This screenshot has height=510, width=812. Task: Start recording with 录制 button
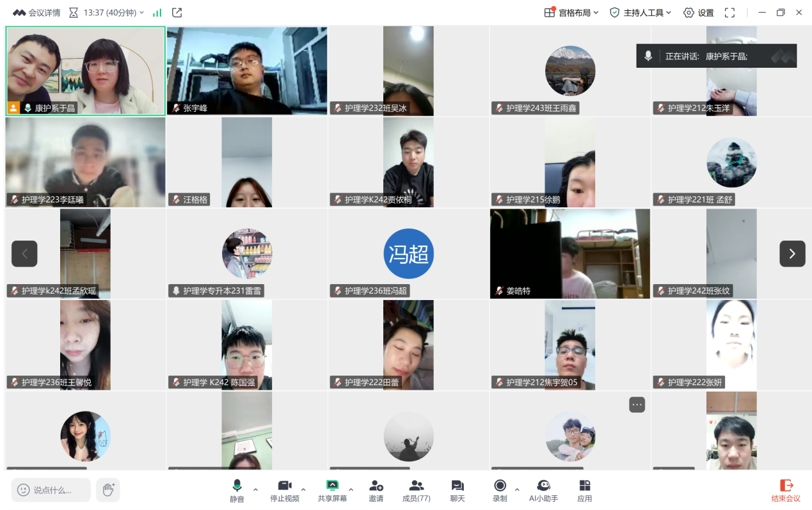[500, 490]
